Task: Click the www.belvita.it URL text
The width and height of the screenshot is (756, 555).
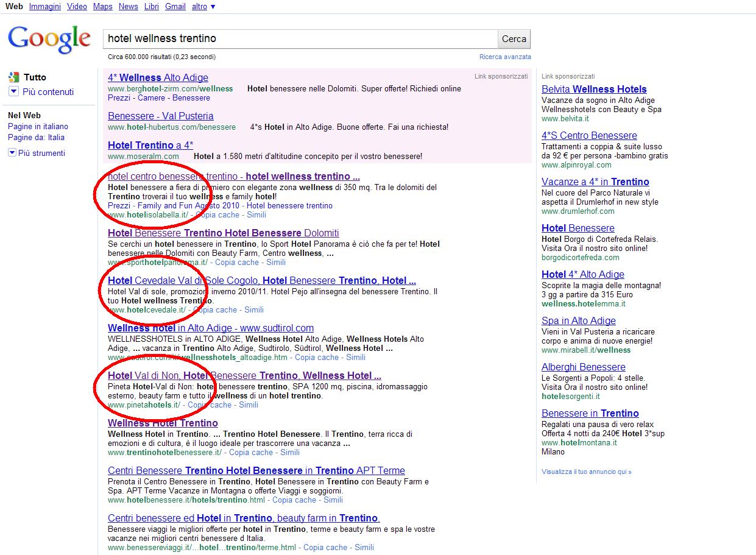Action: tap(565, 118)
